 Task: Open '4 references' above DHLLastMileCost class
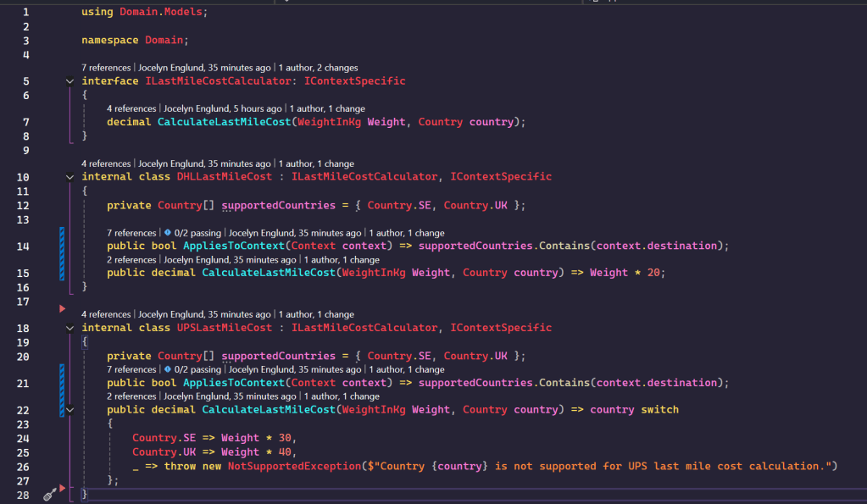[x=106, y=163]
